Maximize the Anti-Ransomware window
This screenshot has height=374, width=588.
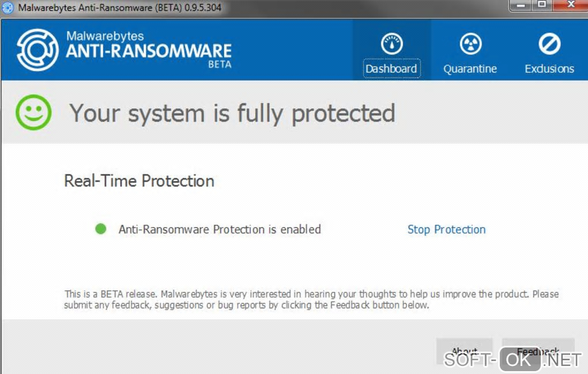542,5
